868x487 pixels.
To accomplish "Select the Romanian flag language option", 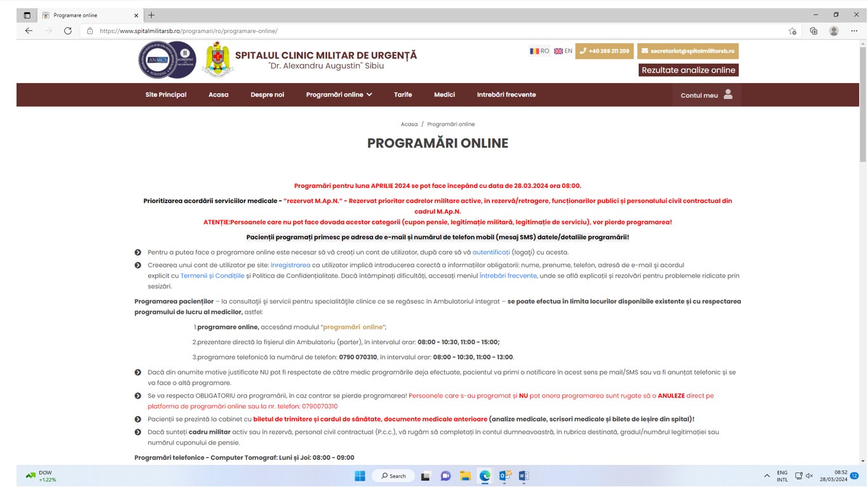I will [539, 51].
